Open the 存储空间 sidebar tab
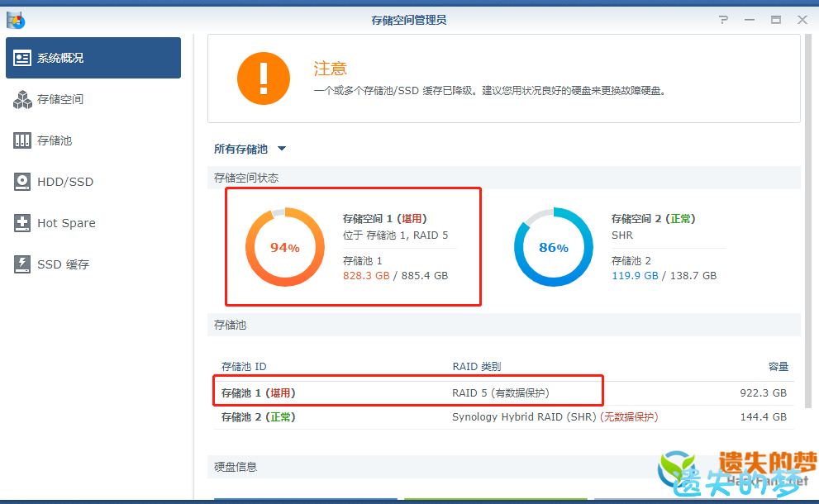Screen dimensions: 819x504 [60, 100]
